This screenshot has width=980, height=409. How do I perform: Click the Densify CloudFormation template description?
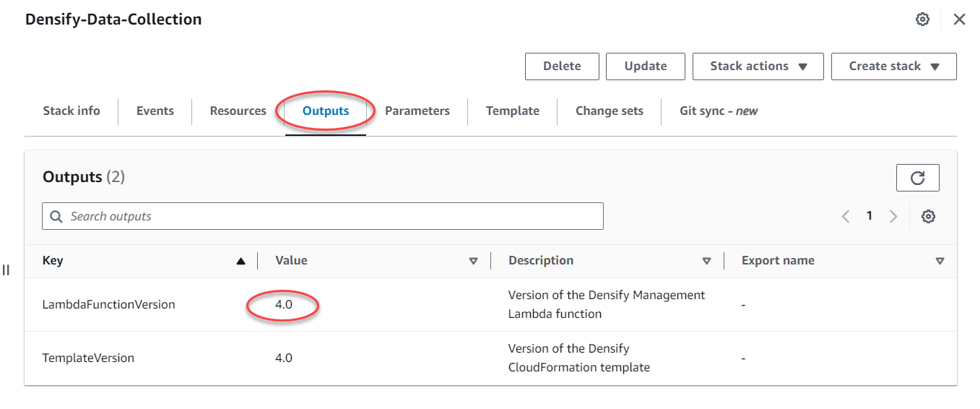[x=579, y=358]
